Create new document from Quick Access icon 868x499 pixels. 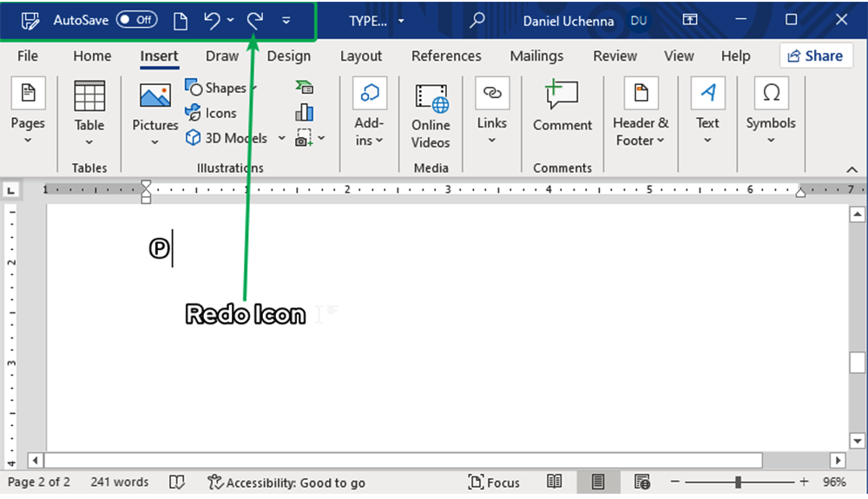(181, 20)
